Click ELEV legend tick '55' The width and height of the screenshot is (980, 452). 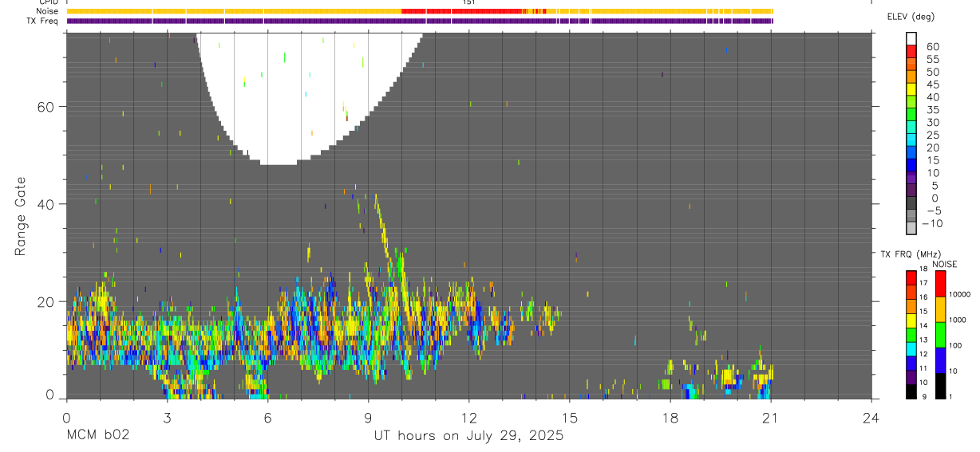coord(932,59)
